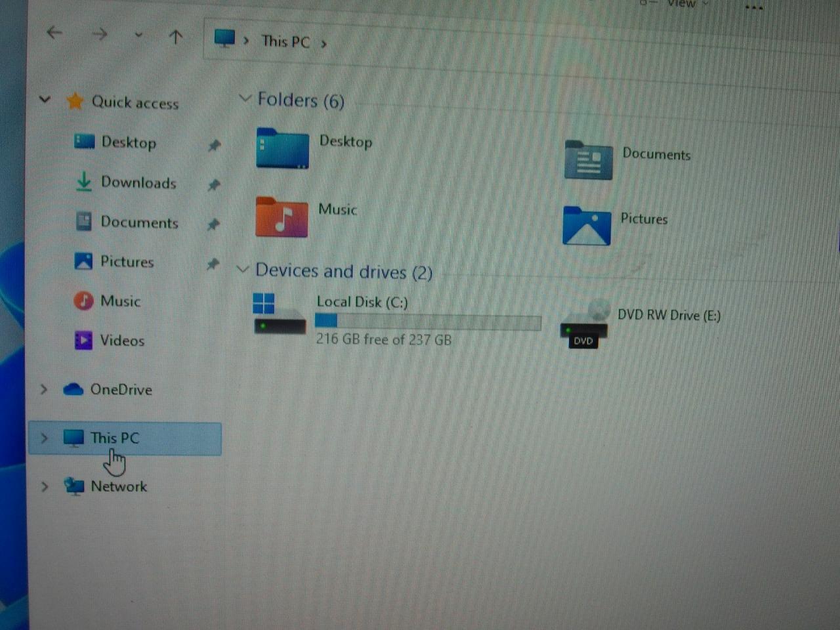840x630 pixels.
Task: Open the Music folder icon
Action: [x=282, y=217]
